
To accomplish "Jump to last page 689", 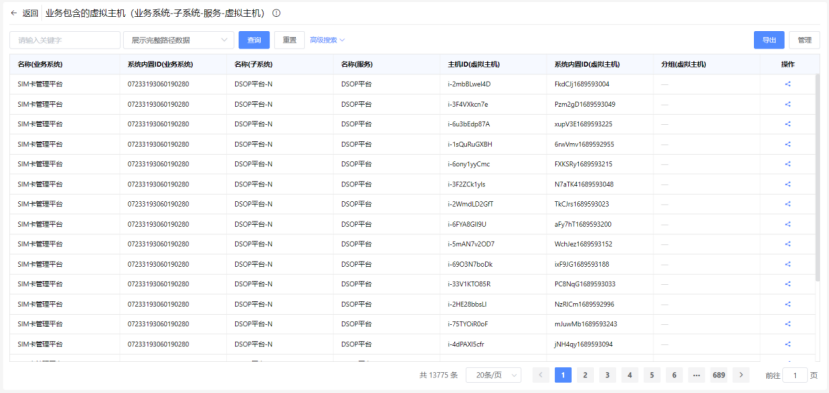I will (x=719, y=375).
